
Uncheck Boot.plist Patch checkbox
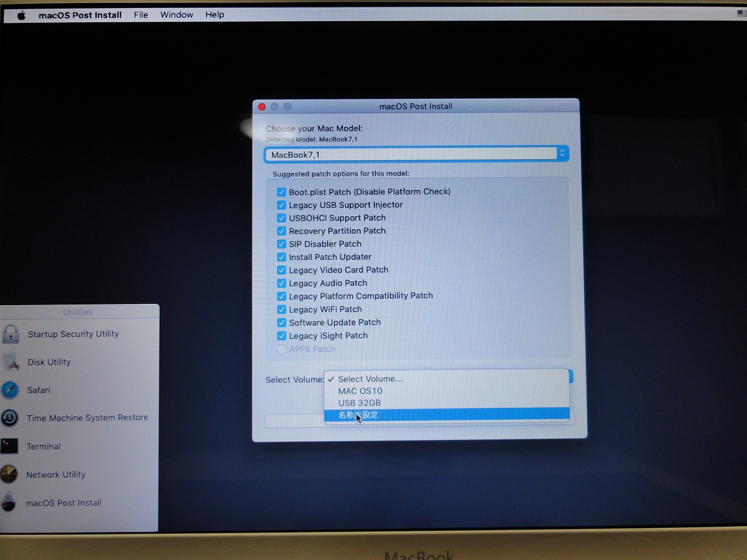tap(281, 192)
